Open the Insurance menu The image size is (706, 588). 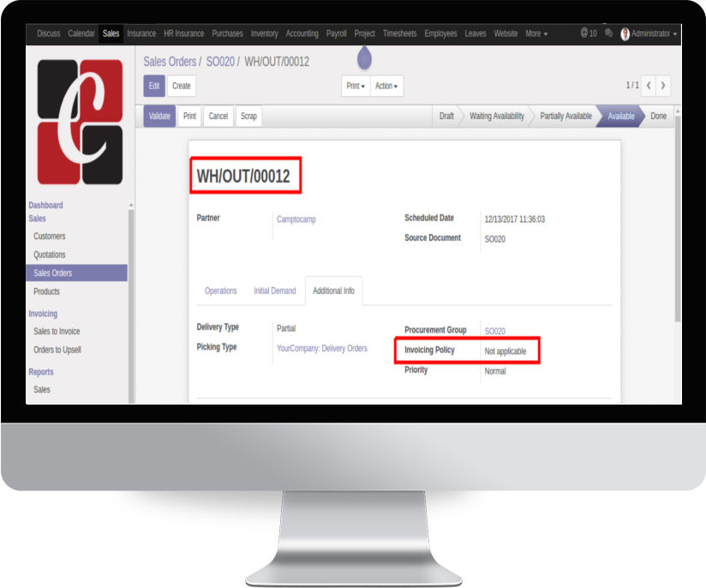[141, 33]
